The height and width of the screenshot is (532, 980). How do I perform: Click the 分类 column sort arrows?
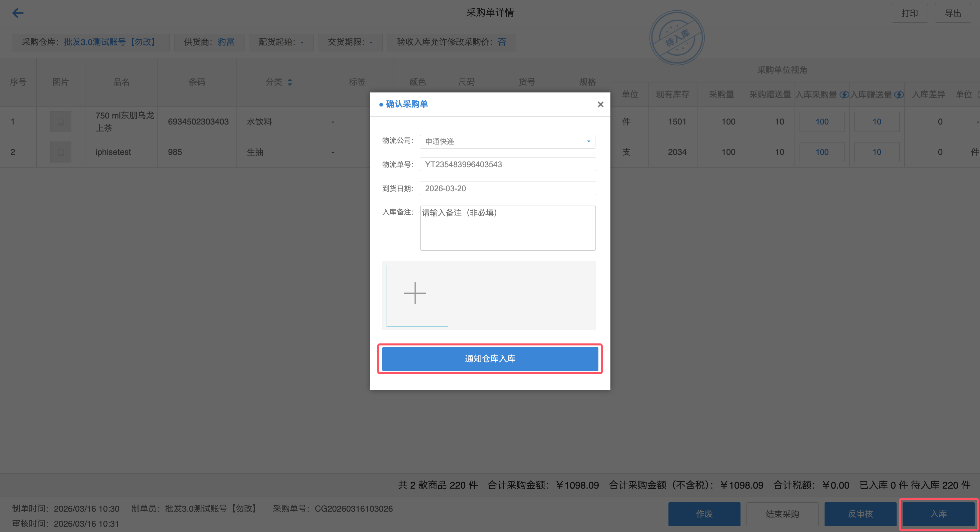[290, 82]
